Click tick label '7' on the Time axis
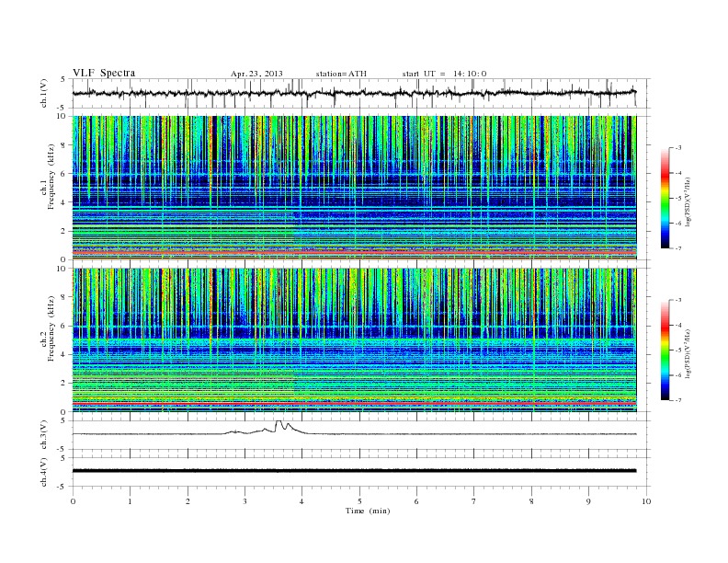The image size is (728, 563). point(474,501)
